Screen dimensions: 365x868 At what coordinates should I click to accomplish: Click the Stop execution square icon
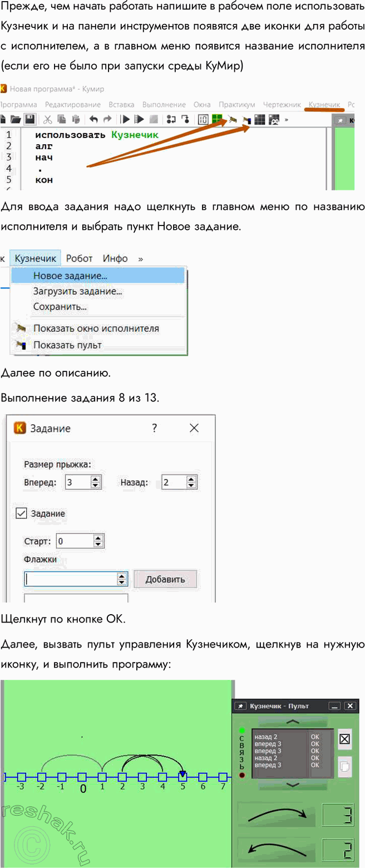coord(154,119)
